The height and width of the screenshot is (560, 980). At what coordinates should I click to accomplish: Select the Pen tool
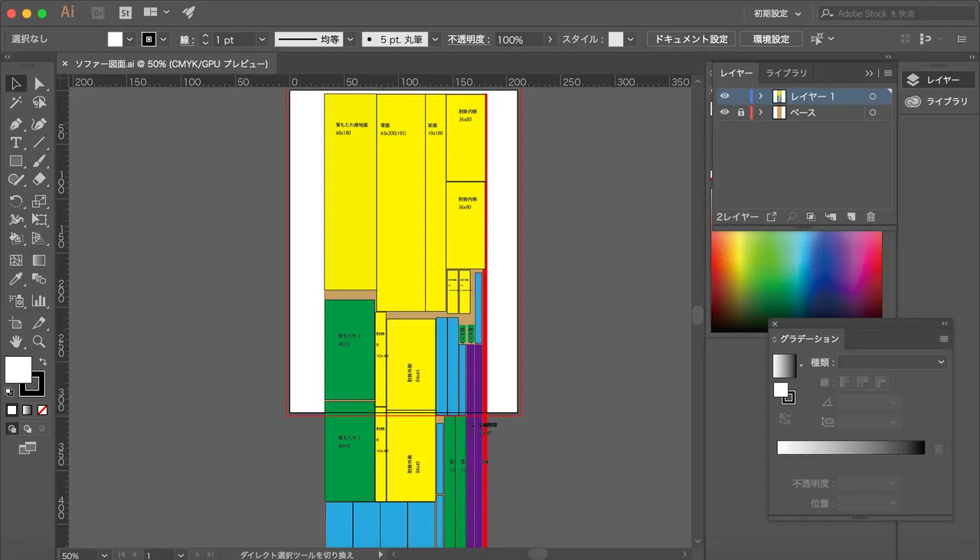point(15,124)
